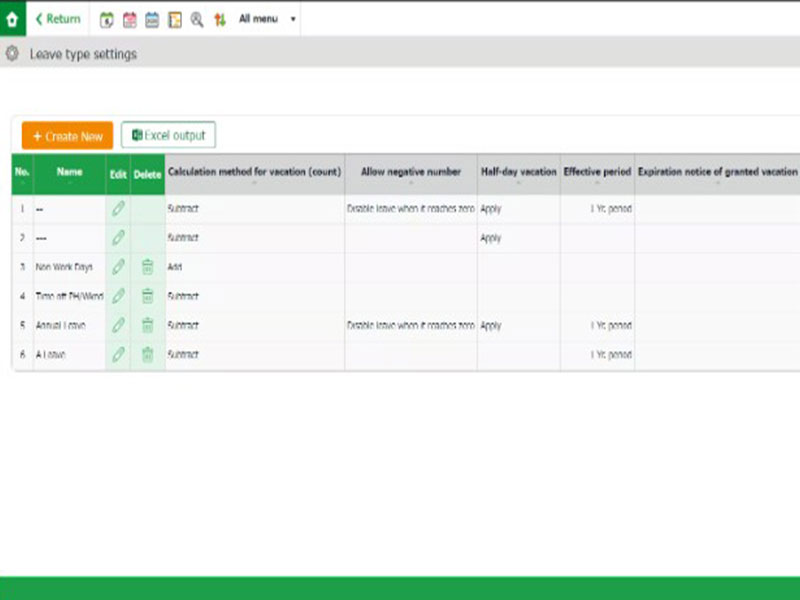Sort by Effective period column header

click(x=597, y=173)
